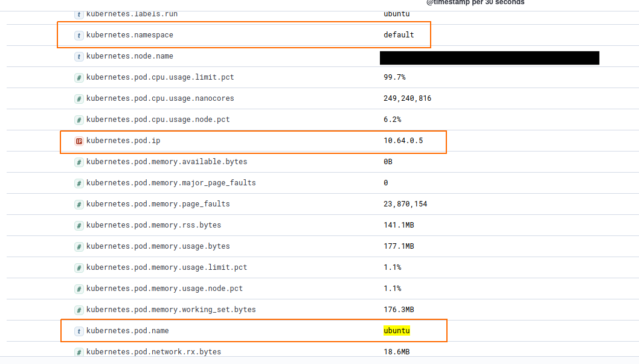Click the kubernetes.pod.cpu.usage.limit.pct field name

[x=160, y=77]
